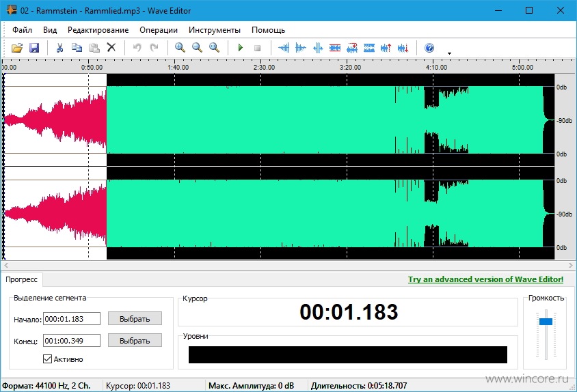Viewport: 577px width, 392px height.
Task: Switch to the Прогресс tab
Action: (21, 279)
